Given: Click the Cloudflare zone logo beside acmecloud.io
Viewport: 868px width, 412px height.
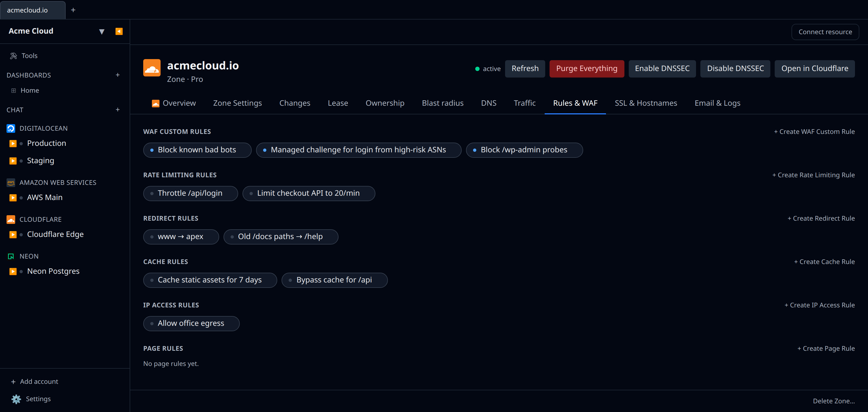Looking at the screenshot, I should coord(152,68).
